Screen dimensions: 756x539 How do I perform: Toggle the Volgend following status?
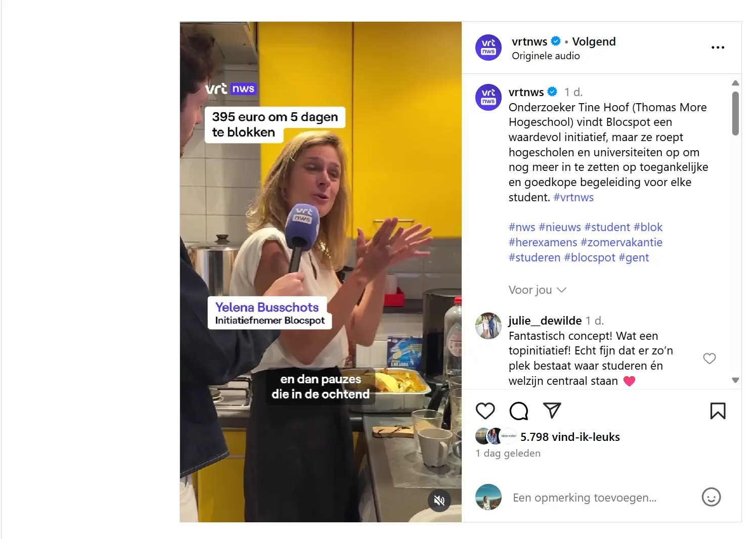pos(594,41)
